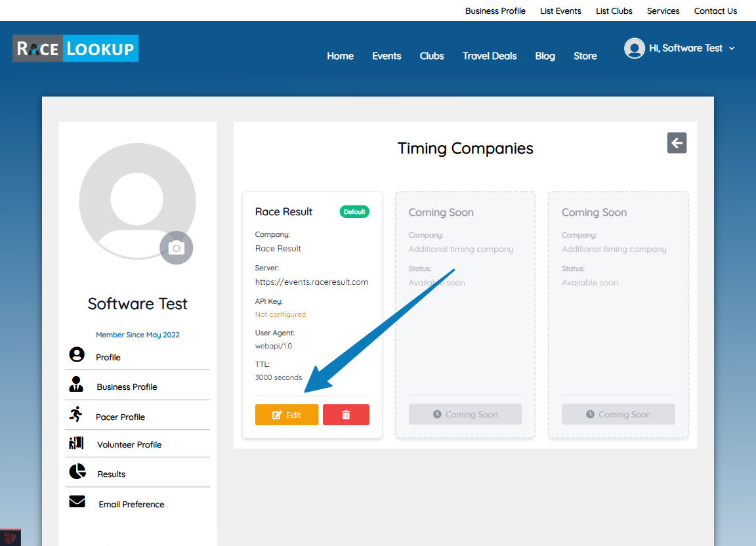This screenshot has width=756, height=546.
Task: Click the Pacer Profile runner icon
Action: 76,415
